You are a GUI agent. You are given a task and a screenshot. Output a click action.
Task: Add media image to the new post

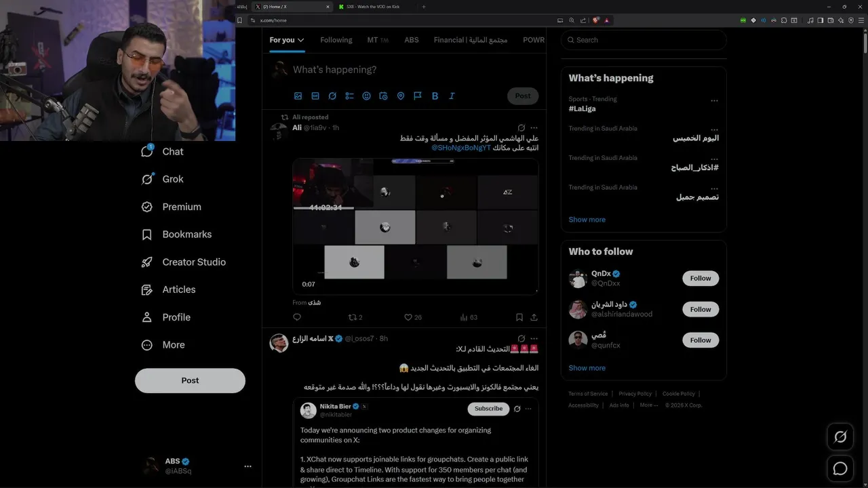click(x=298, y=96)
